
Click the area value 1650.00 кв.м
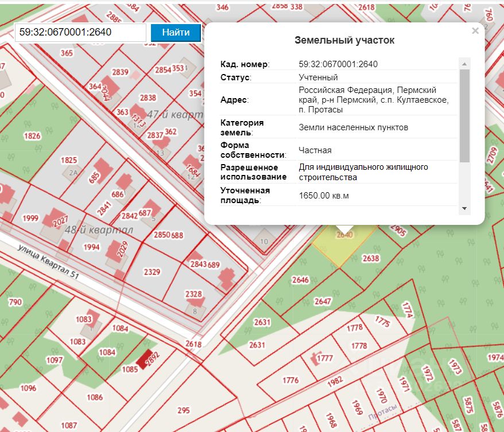tap(324, 196)
